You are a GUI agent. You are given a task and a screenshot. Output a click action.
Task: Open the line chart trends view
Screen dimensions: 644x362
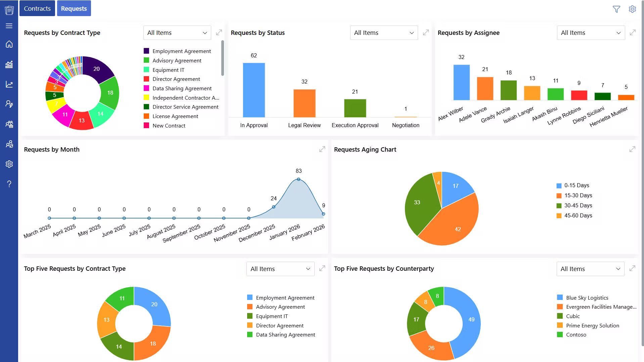coord(9,85)
